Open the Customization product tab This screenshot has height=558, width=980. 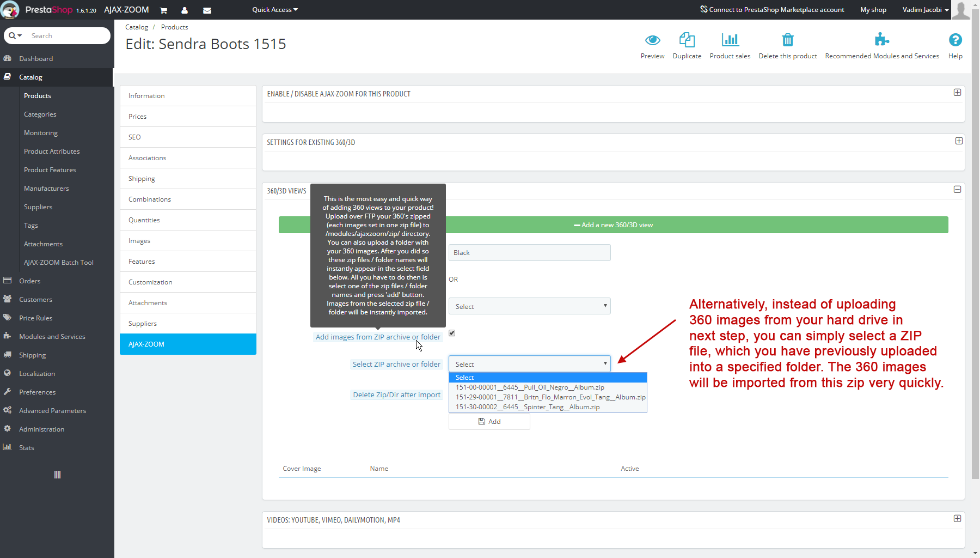[188, 282]
